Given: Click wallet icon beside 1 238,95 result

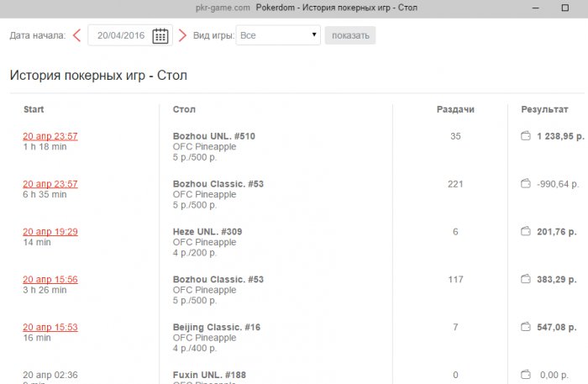Looking at the screenshot, I should tap(526, 136).
